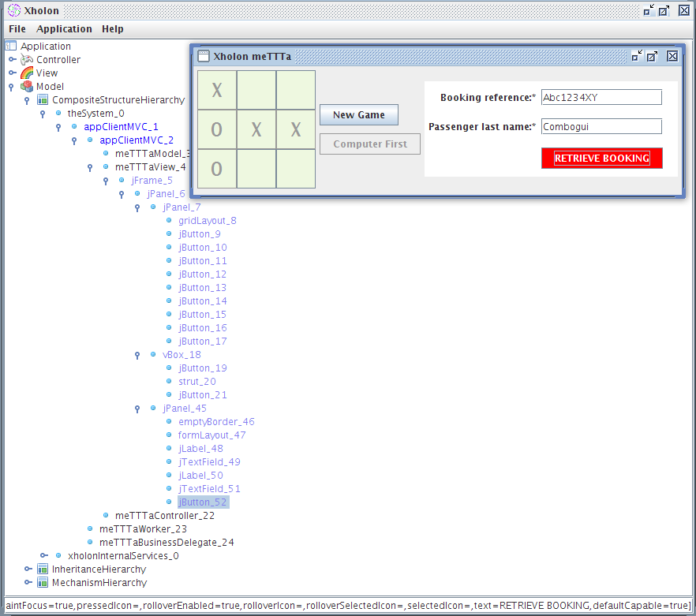Expand the Controller tree node
The image size is (696, 616).
coord(13,59)
